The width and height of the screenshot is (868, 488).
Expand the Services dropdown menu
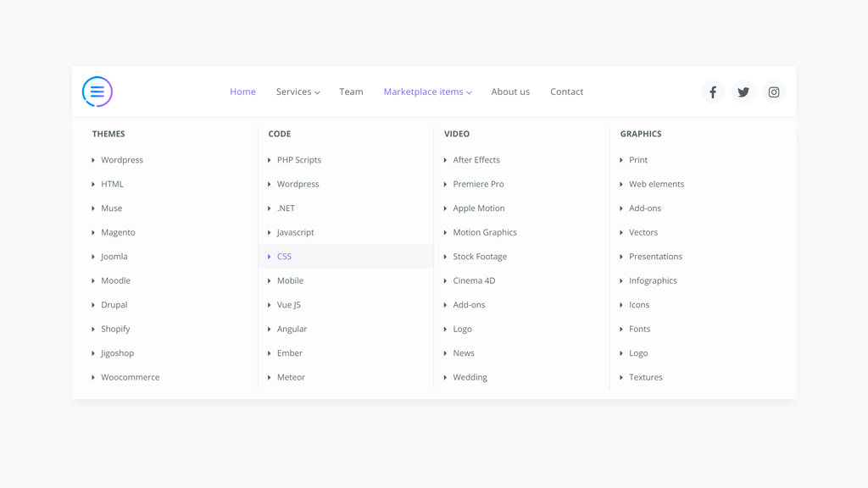(x=298, y=92)
